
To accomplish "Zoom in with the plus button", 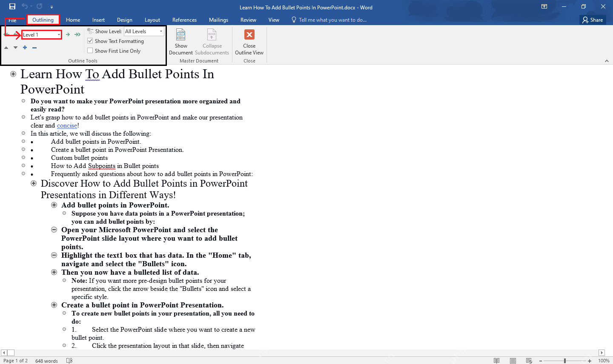I will click(590, 361).
